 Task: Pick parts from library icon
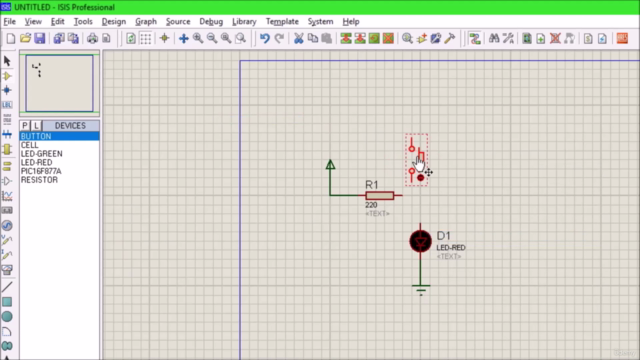[407, 38]
